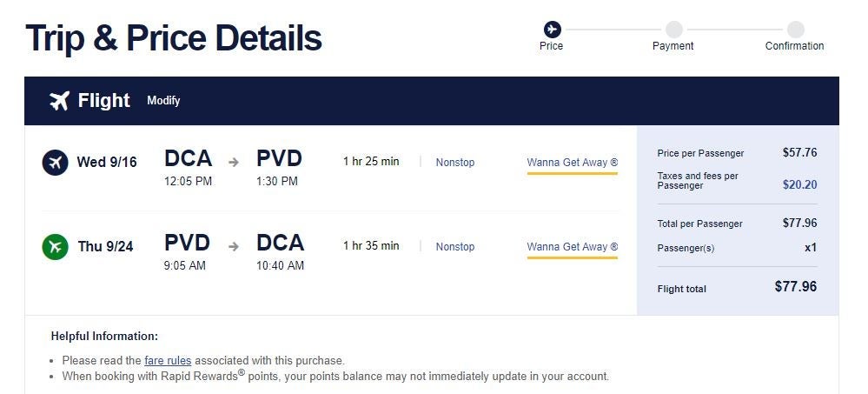Click arrow between PVD and DCA returning

(234, 246)
